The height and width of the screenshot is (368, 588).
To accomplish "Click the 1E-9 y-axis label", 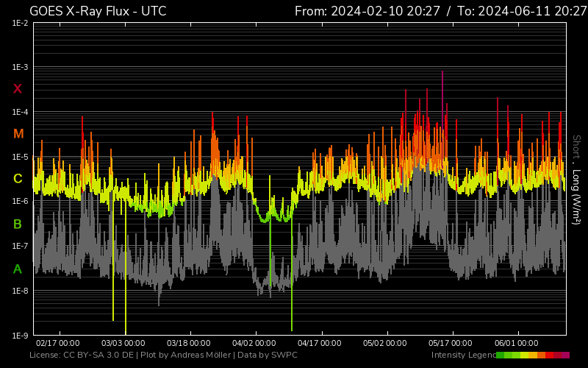I will pos(20,336).
